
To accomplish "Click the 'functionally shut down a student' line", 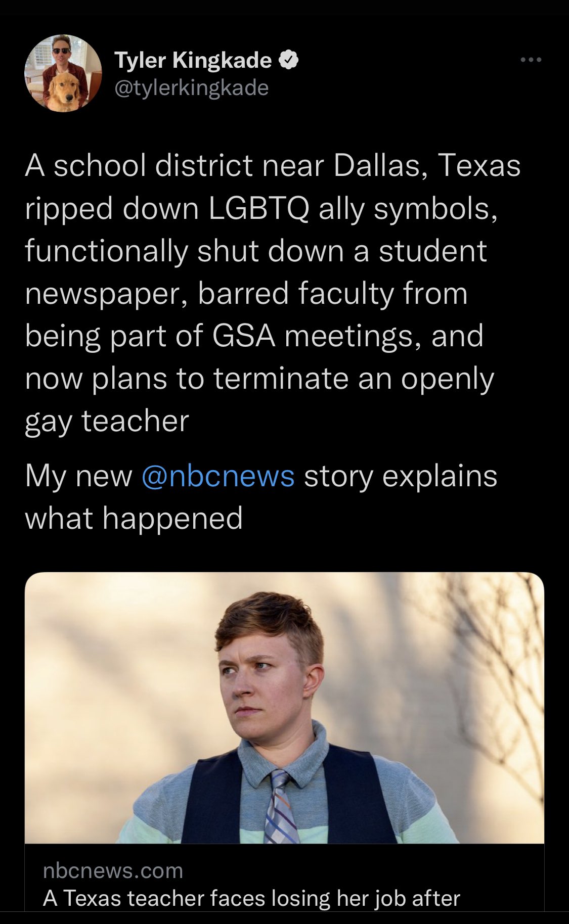I will 256,251.
